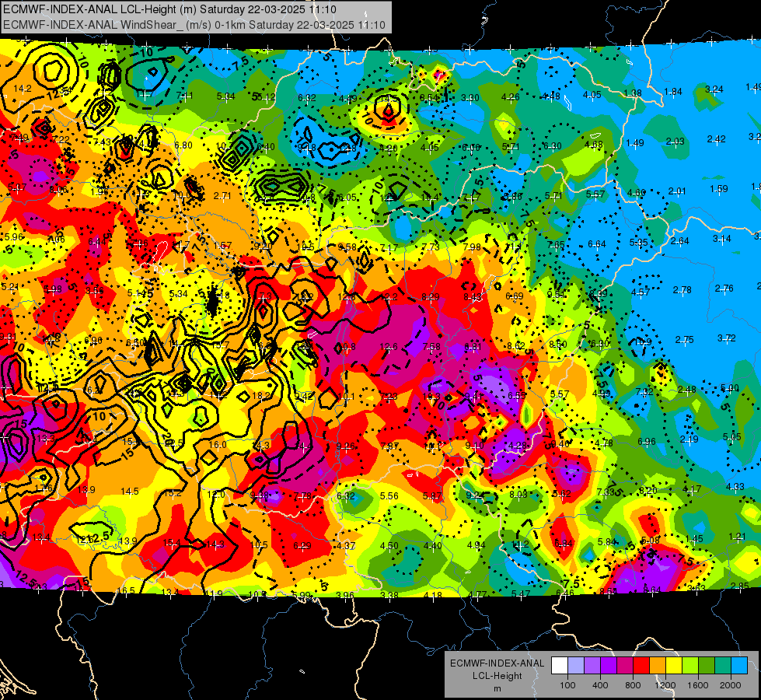The height and width of the screenshot is (700, 761).
Task: Click the map value 2.64
Action: [x=680, y=241]
